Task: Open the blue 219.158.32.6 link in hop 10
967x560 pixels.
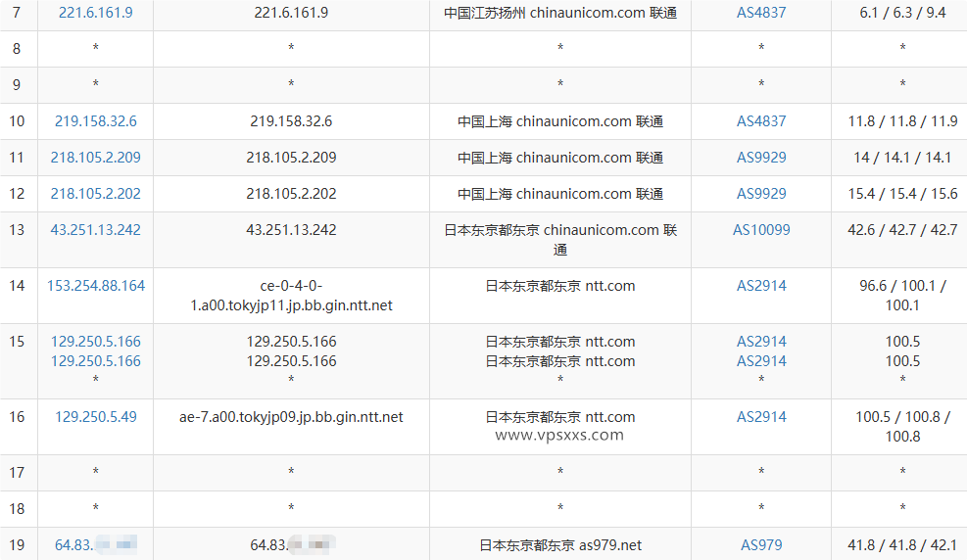Action: pyautogui.click(x=96, y=121)
